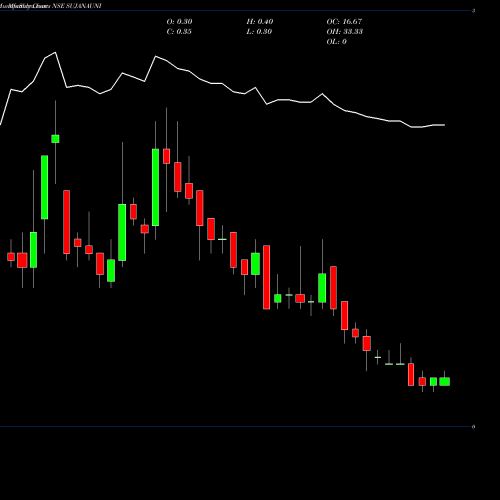This screenshot has height=500, width=500.
Task: Select the close value C: 0.35
Action: 179,31
